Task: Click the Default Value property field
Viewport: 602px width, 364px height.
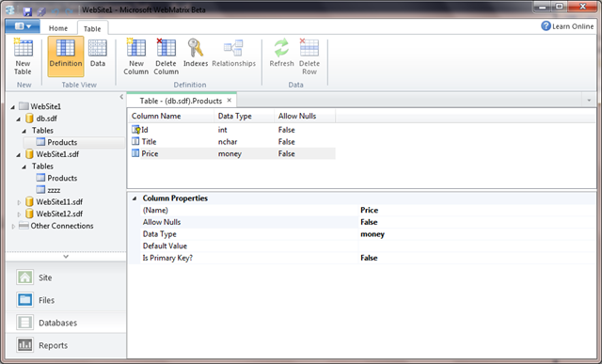Action: [x=477, y=245]
